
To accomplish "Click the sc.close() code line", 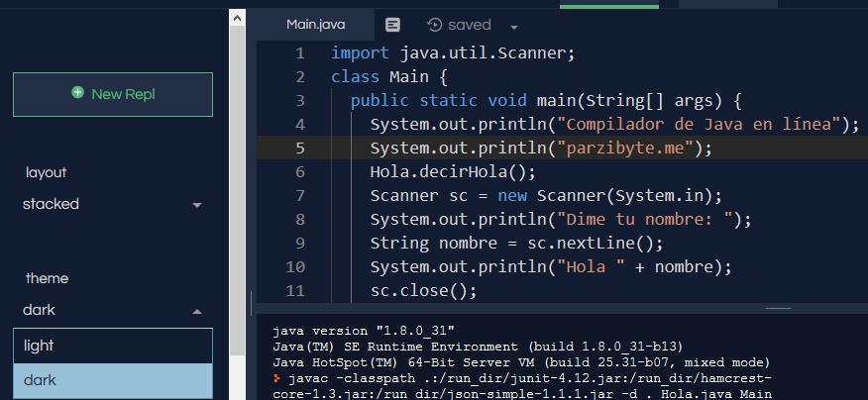I will click(423, 291).
